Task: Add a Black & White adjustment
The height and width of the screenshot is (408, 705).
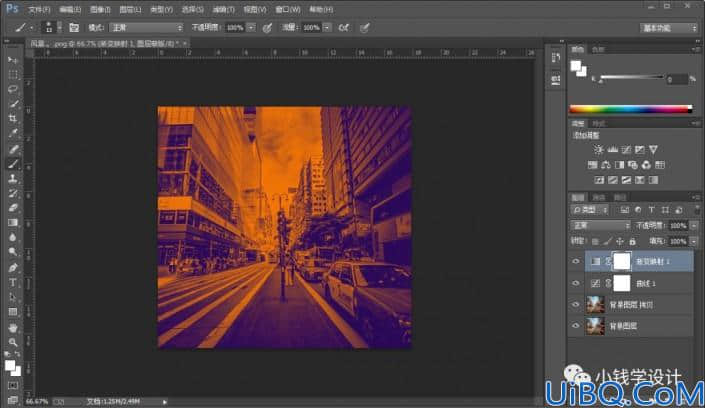Action: [620, 165]
